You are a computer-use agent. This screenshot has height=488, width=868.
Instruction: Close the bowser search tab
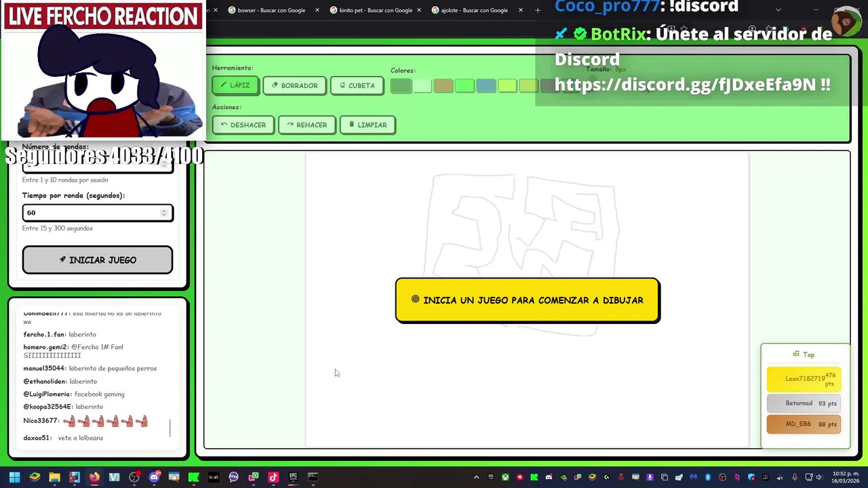coord(317,10)
